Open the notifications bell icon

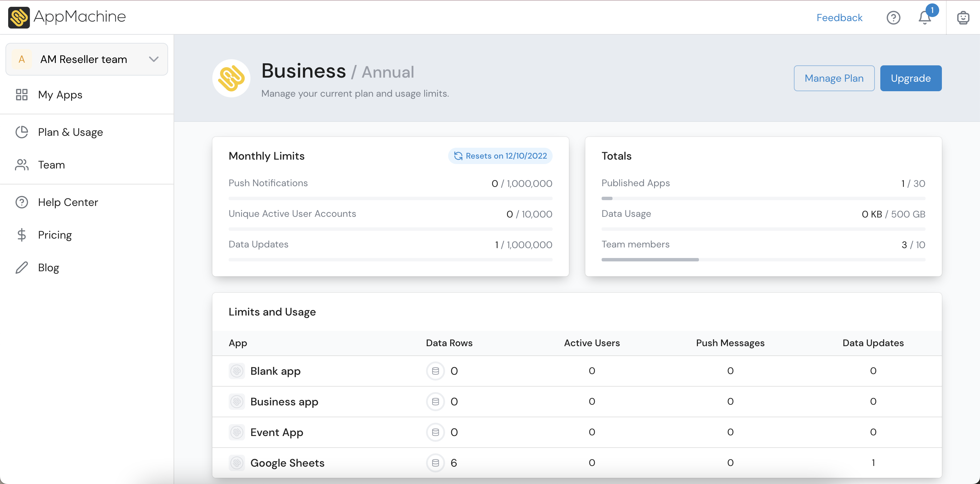pos(925,17)
